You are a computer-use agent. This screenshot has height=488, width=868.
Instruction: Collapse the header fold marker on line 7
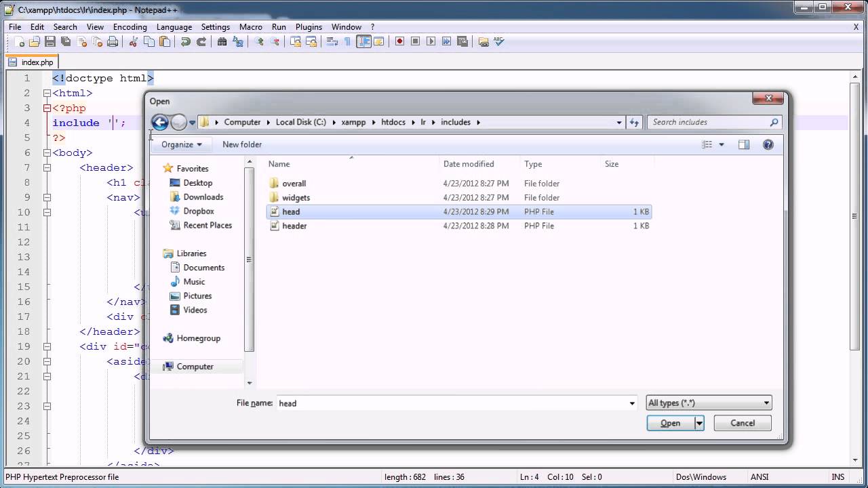coord(47,167)
